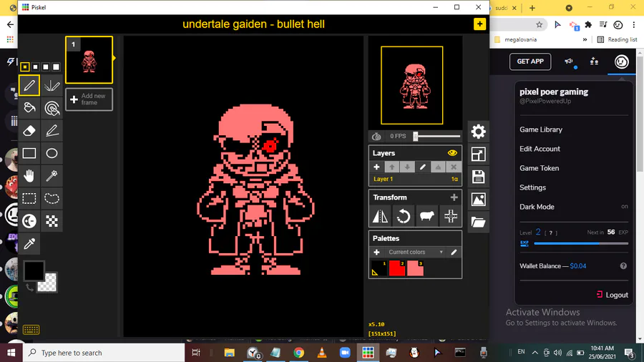Expand the Transform panel plus icon

coord(454,197)
